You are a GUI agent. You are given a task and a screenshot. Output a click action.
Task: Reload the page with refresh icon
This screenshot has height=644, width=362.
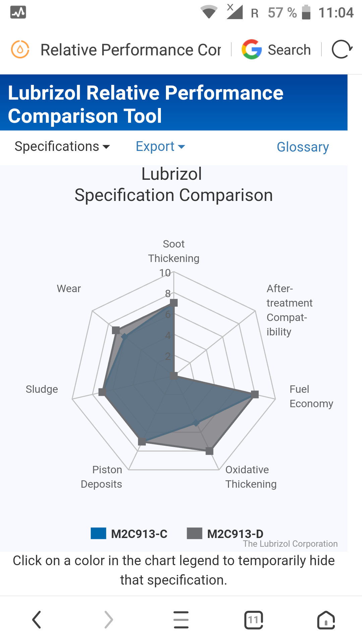pos(342,50)
